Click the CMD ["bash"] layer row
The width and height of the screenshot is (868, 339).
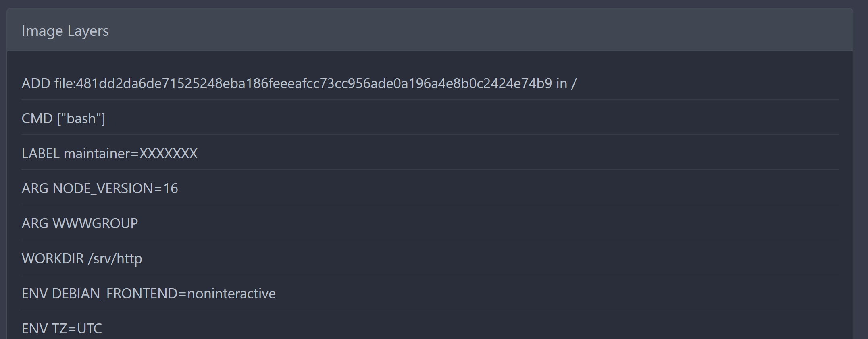(x=63, y=118)
